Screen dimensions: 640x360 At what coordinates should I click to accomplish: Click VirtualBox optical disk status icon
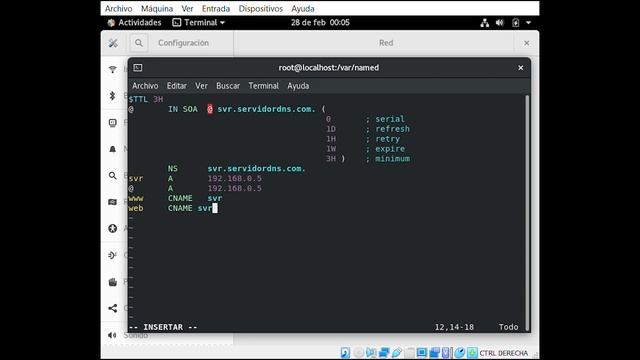point(358,353)
